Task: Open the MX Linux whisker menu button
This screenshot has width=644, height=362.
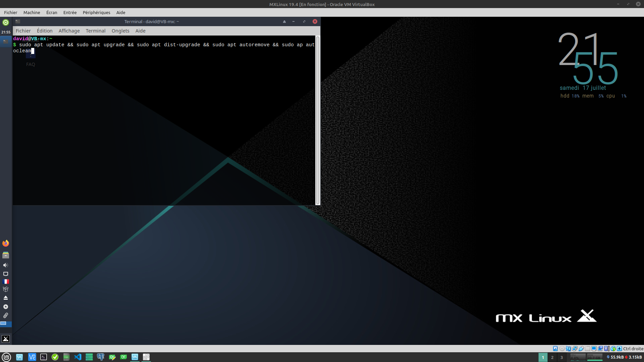Action: click(6, 339)
